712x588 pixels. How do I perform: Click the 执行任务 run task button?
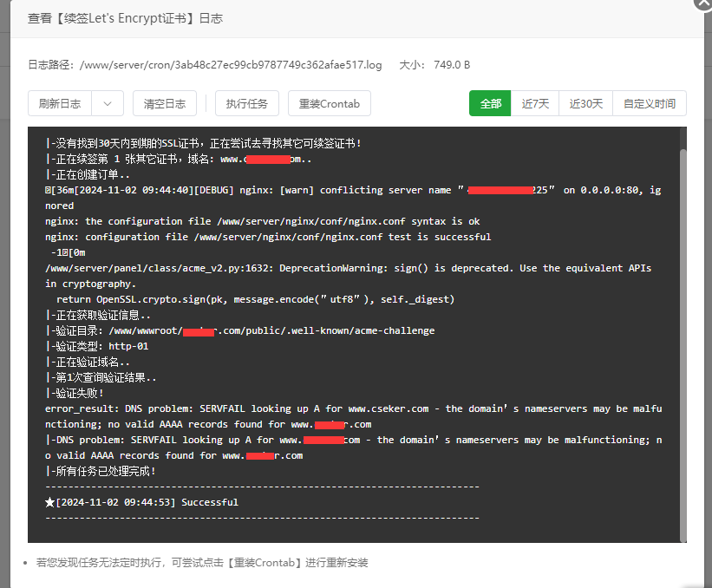(x=247, y=103)
